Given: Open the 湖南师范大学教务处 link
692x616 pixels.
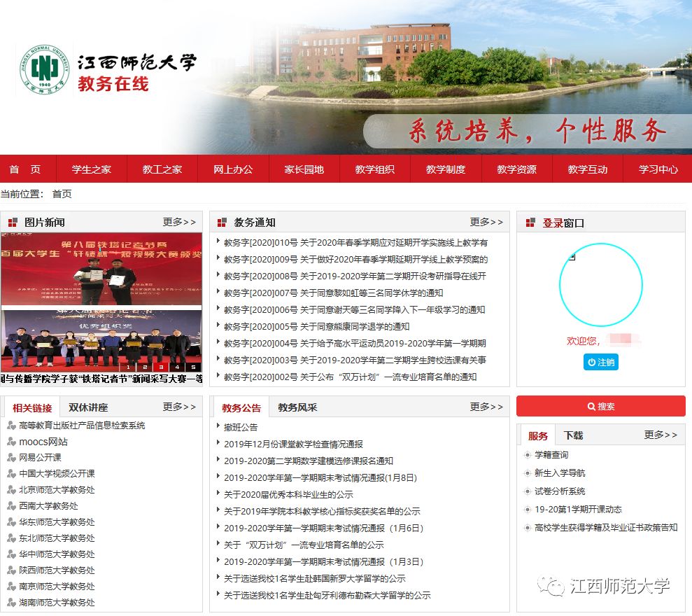Looking at the screenshot, I should click(57, 602).
